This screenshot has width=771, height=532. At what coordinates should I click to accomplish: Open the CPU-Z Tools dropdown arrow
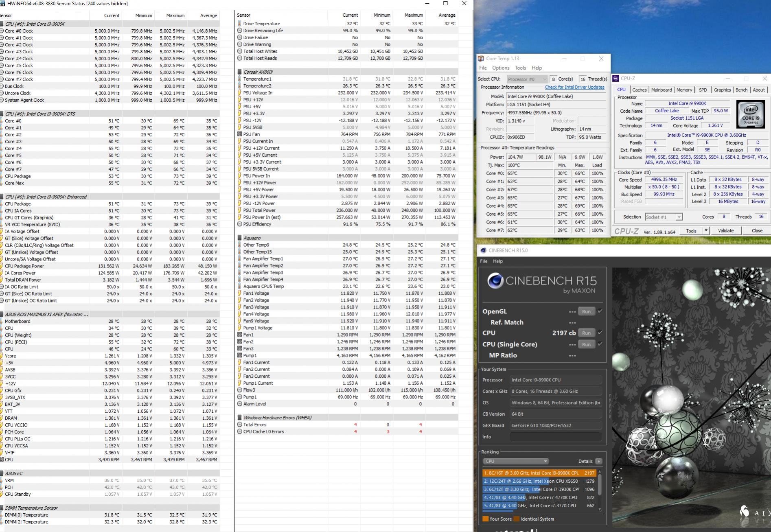706,231
